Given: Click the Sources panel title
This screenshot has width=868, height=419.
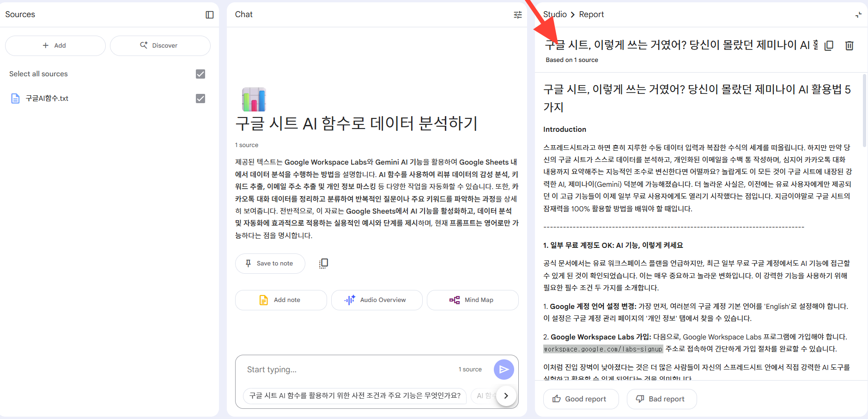Looking at the screenshot, I should coord(20,14).
